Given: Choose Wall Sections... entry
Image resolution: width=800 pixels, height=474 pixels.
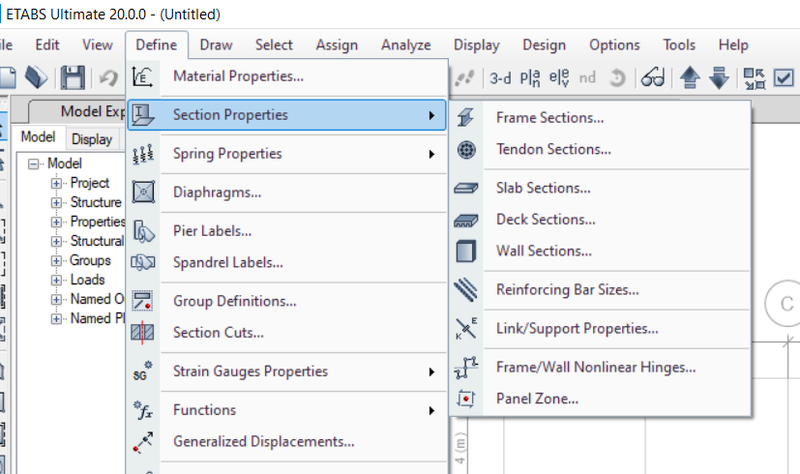Looking at the screenshot, I should pos(544,251).
